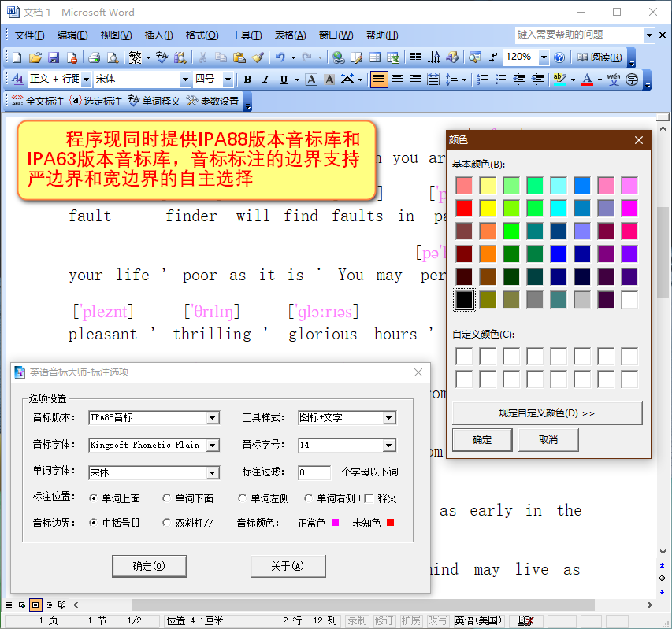Image resolution: width=672 pixels, height=629 pixels.
Task: Open 单词字体 宋体 dropdown in options dialog
Action: pyautogui.click(x=212, y=472)
